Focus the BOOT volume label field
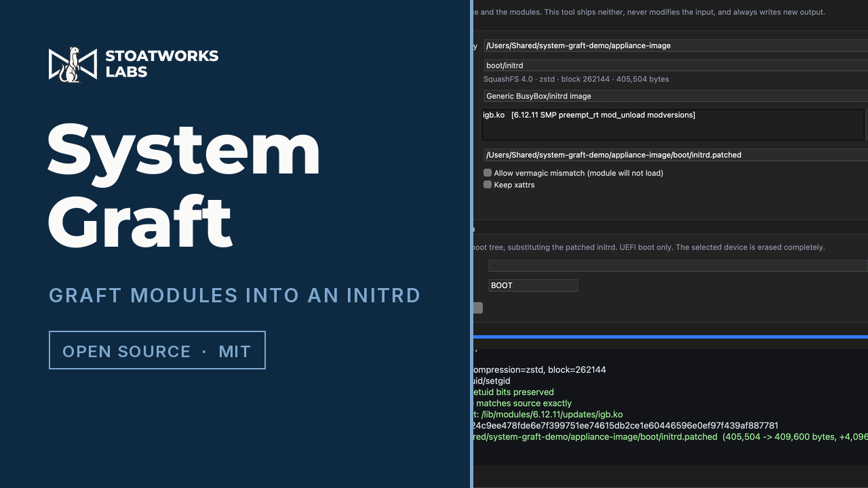The width and height of the screenshot is (868, 488). [x=533, y=285]
